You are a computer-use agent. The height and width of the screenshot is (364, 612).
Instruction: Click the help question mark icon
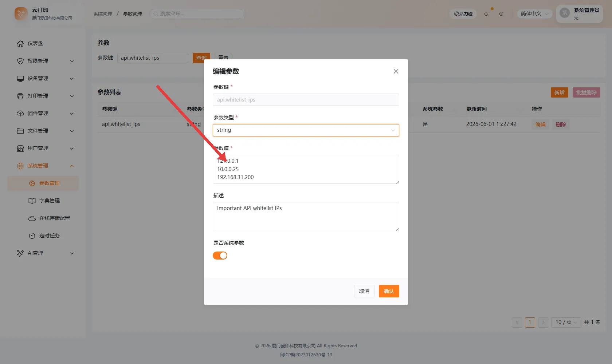click(501, 14)
